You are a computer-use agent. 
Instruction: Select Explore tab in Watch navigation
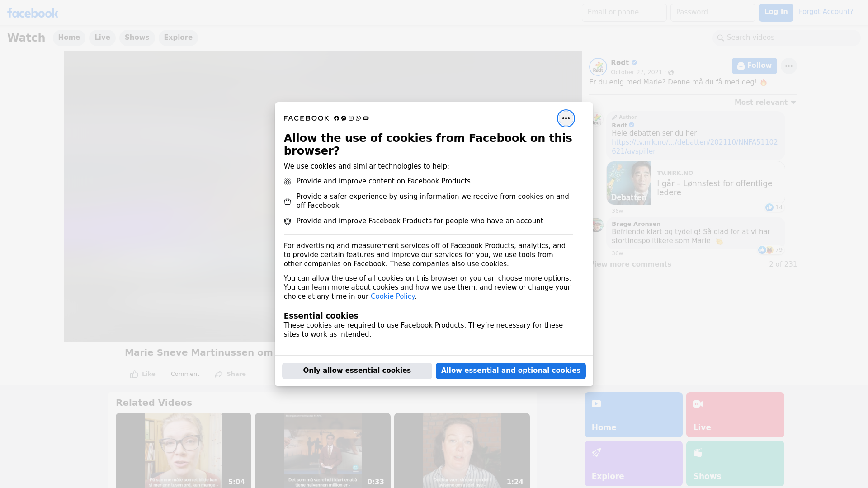coord(178,38)
